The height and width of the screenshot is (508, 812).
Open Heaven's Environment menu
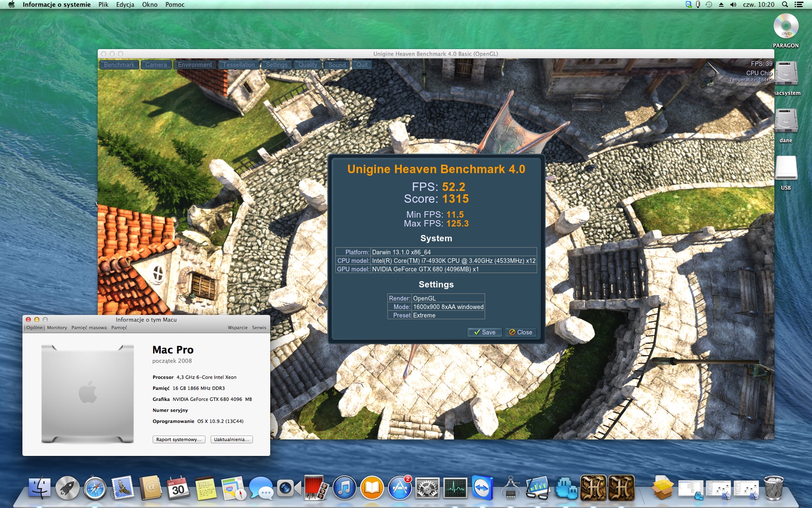pos(195,65)
